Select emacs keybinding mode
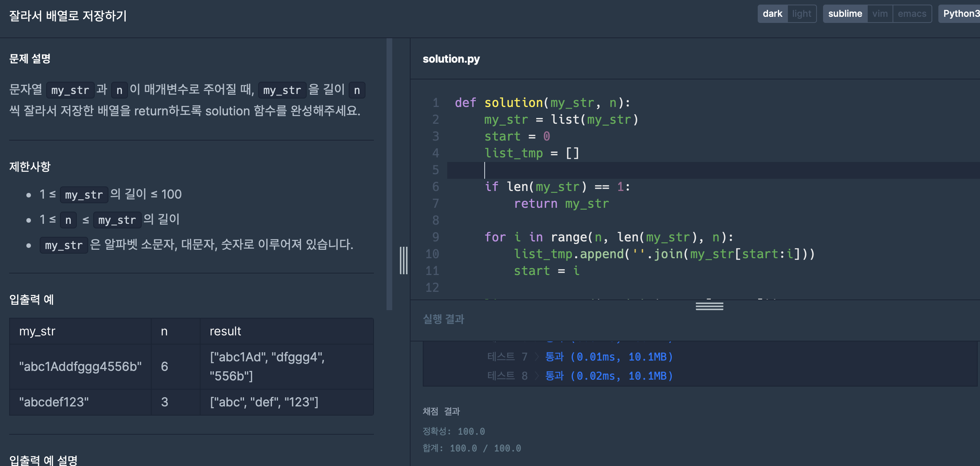980x466 pixels. click(912, 14)
